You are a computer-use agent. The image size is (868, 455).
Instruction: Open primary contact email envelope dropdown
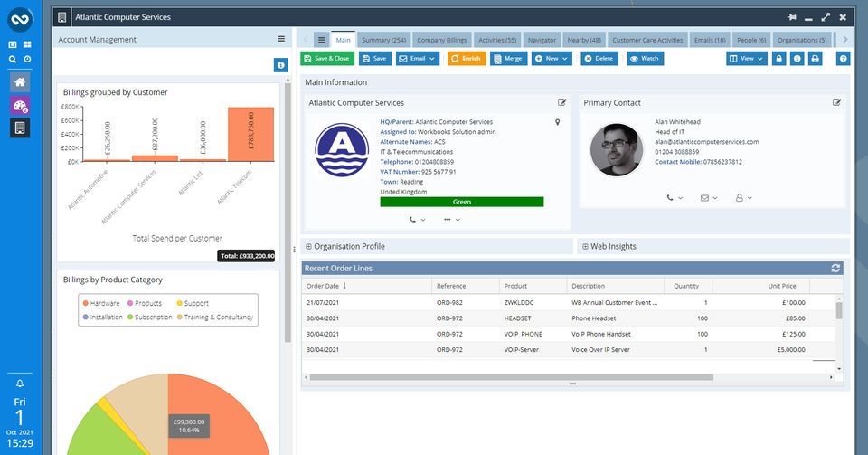(709, 197)
